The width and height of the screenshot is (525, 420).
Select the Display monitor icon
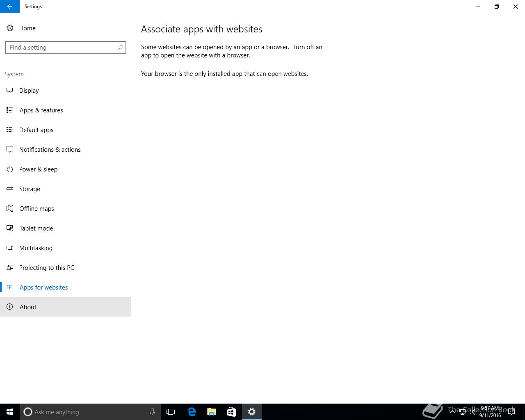tap(10, 90)
